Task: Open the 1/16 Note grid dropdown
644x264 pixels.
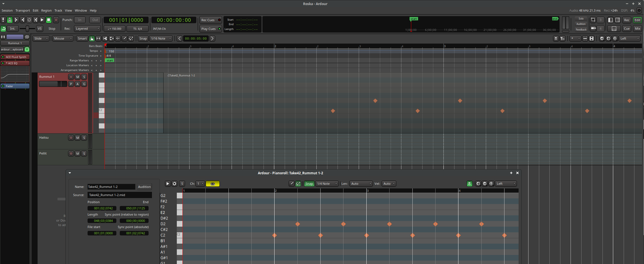Action: click(161, 38)
